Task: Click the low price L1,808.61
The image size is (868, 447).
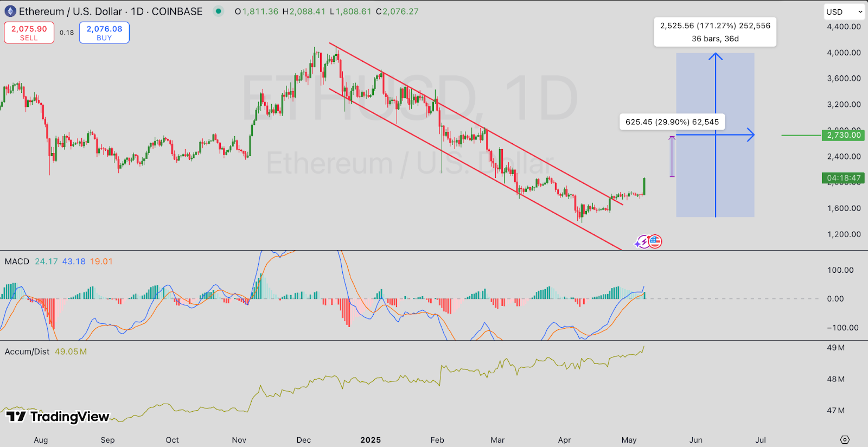Action: tap(350, 11)
